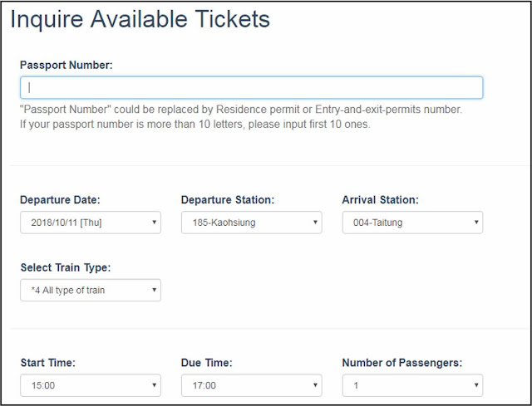Screen dimensions: 532x406
Task: Click the Departure Station label text
Action: tap(228, 200)
